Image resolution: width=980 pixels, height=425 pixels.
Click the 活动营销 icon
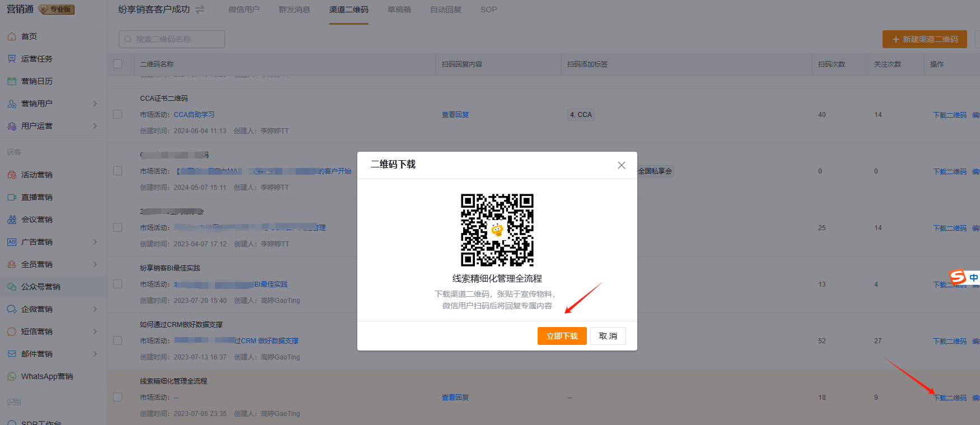tap(12, 175)
